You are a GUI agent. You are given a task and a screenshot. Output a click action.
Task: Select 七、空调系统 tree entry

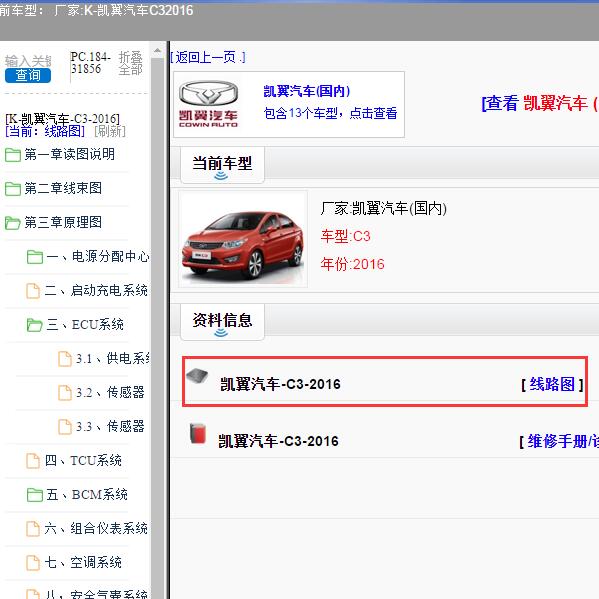click(83, 562)
